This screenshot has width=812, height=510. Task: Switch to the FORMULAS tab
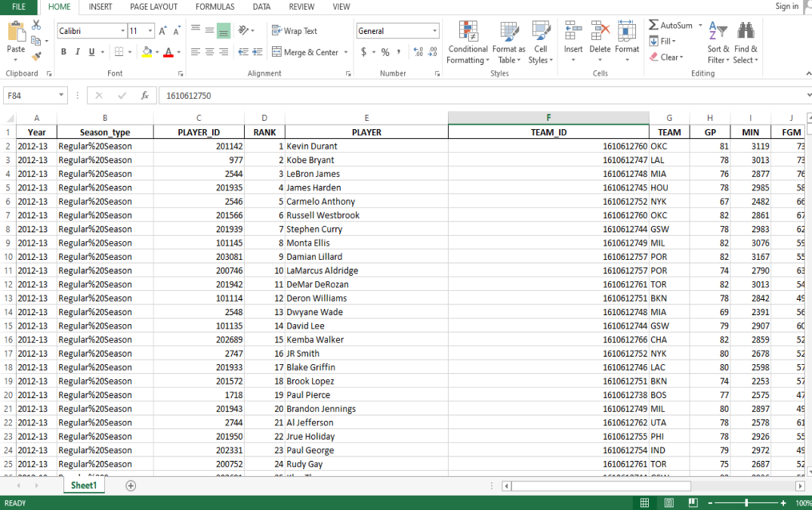pyautogui.click(x=215, y=7)
